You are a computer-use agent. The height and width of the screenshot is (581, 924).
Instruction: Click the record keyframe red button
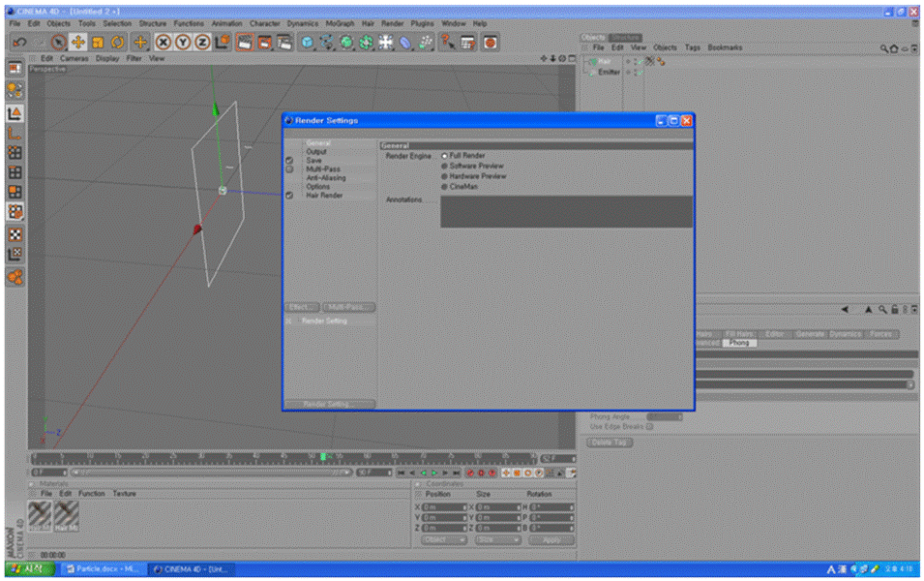470,474
